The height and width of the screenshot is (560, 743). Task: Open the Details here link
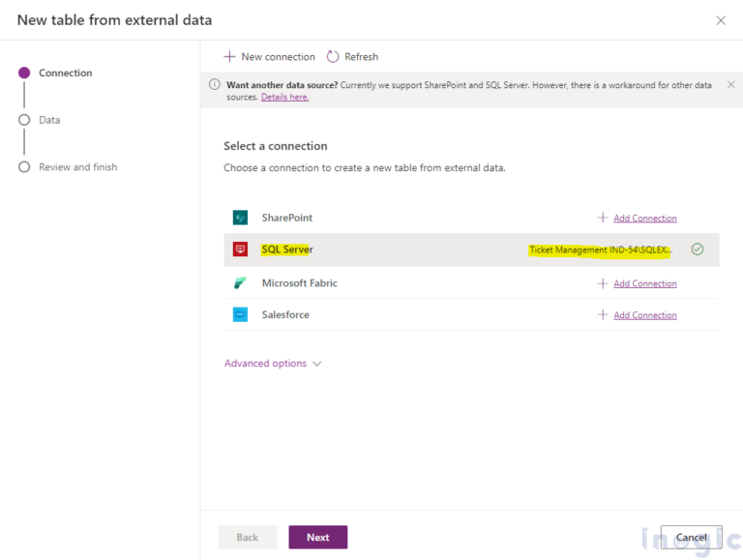click(x=284, y=97)
